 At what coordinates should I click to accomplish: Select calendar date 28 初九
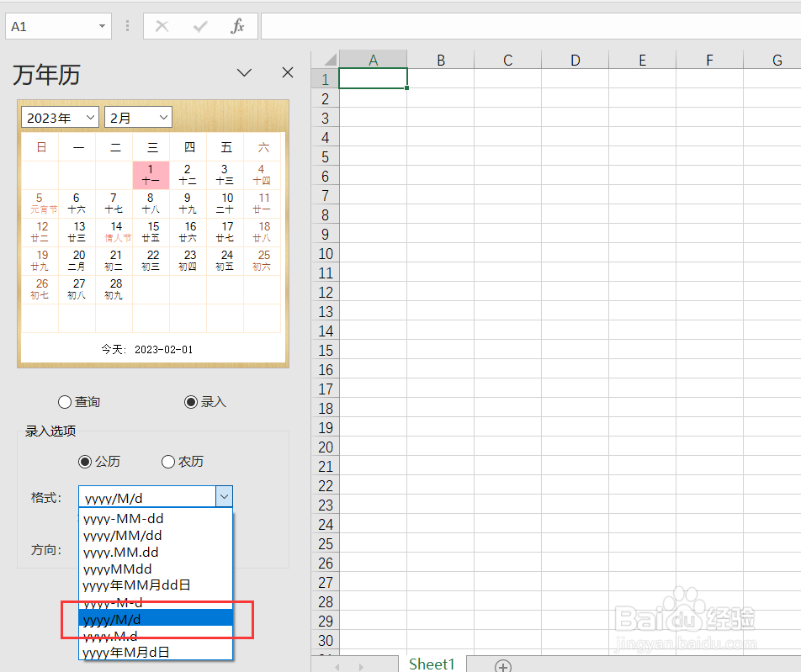pos(114,289)
